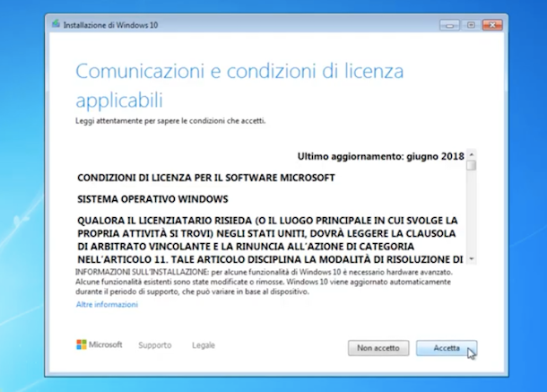Click the Accetta button
Viewport: 547px width, 392px height.
447,348
